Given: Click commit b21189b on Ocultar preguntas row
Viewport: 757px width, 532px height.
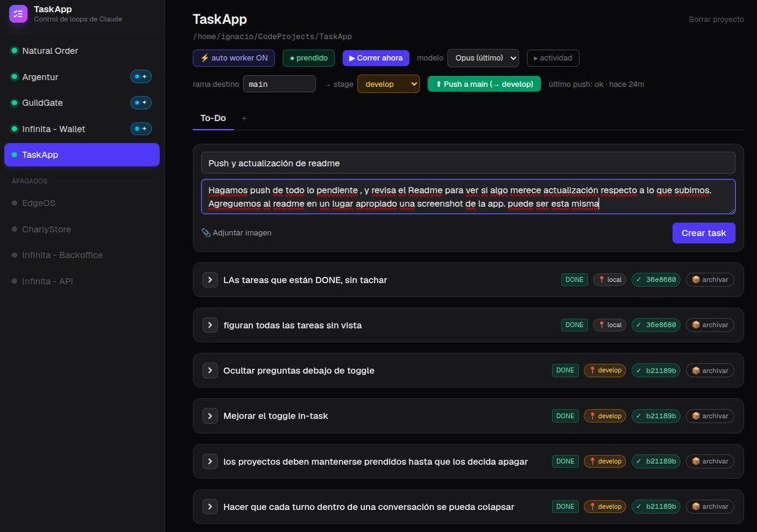Looking at the screenshot, I should point(656,371).
